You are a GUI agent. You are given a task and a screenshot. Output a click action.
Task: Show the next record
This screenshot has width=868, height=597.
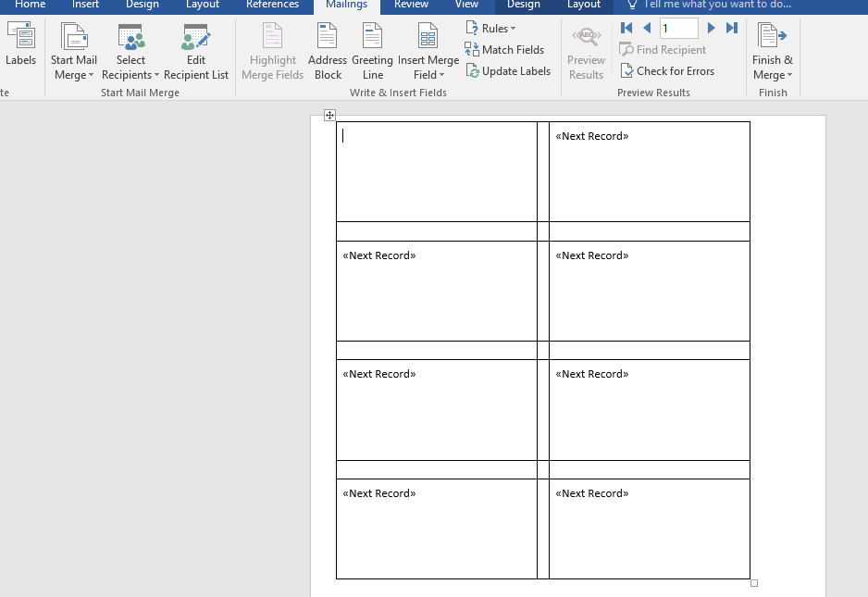(712, 28)
